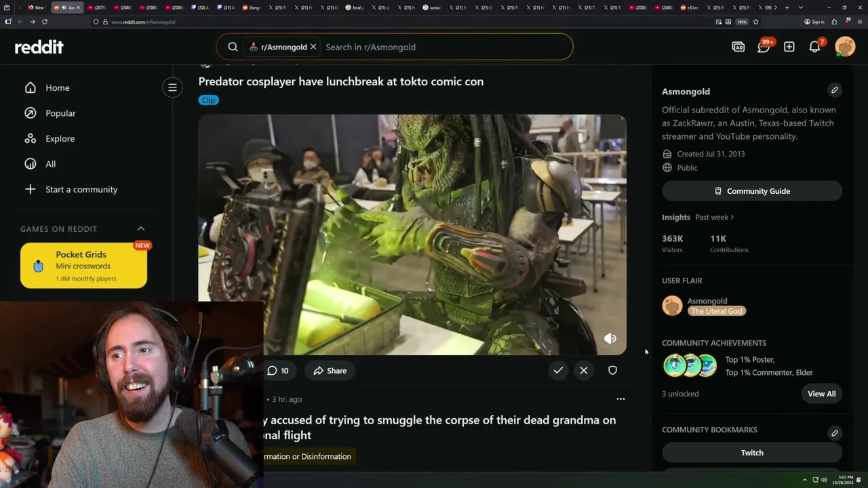Click the search magnifier icon in the search bar
Image resolution: width=868 pixels, height=488 pixels.
(233, 47)
